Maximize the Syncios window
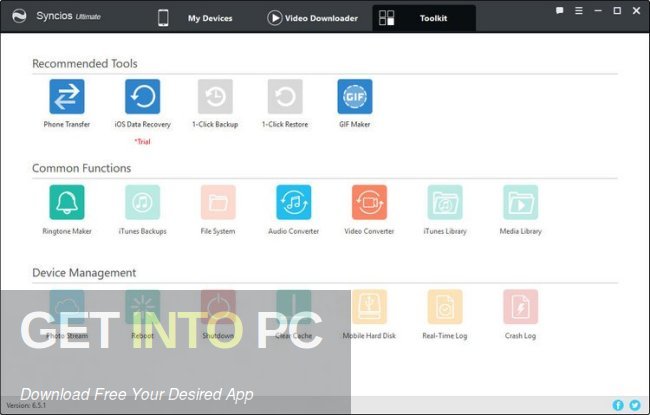 (x=617, y=11)
